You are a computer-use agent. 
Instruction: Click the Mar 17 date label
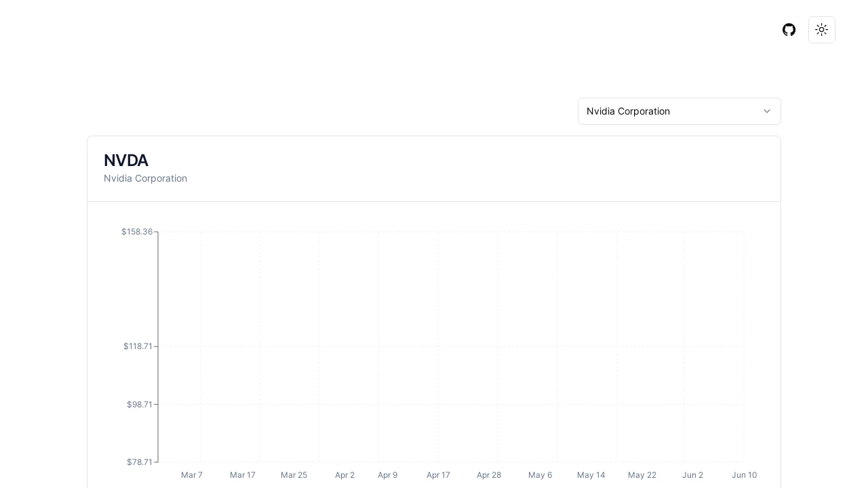coord(243,475)
